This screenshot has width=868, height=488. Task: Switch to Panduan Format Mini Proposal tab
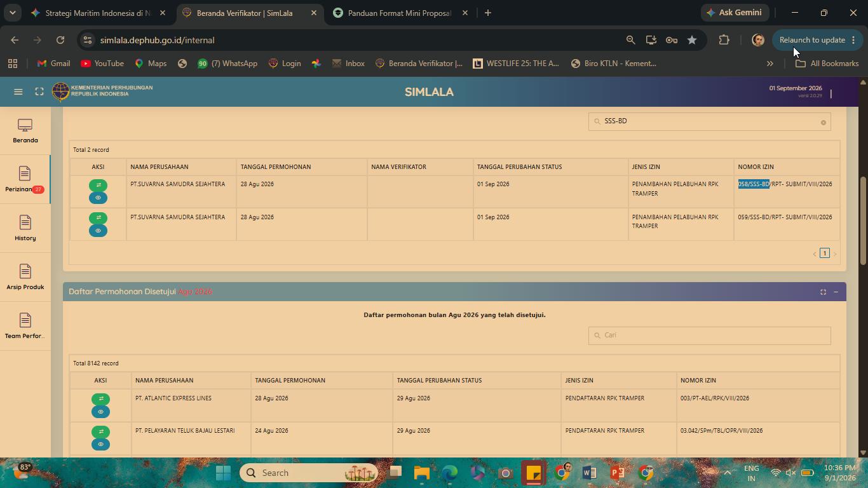(399, 13)
